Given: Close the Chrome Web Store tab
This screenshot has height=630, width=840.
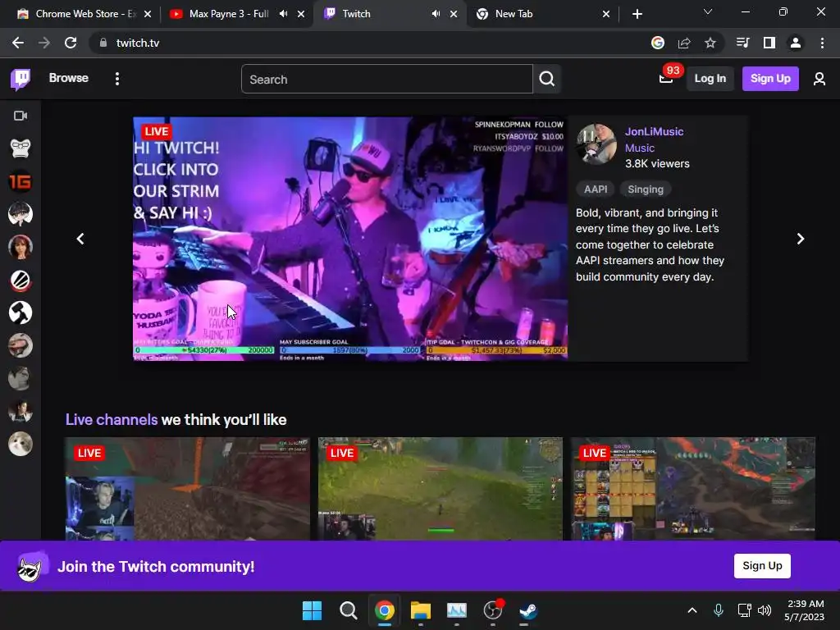Looking at the screenshot, I should tap(148, 14).
